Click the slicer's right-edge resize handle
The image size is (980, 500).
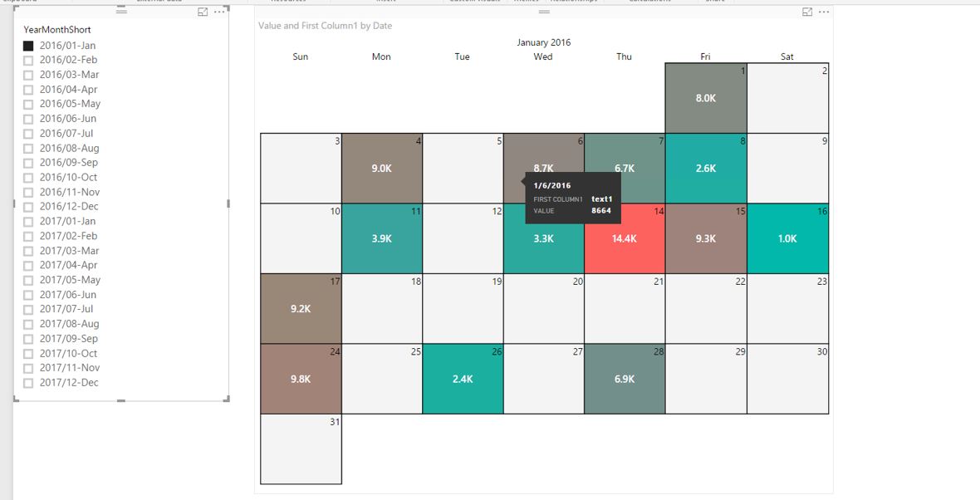click(x=228, y=203)
